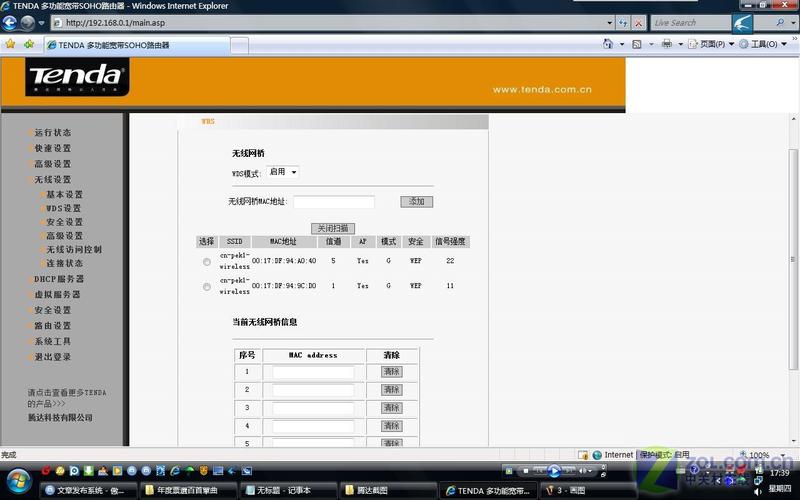Click the 清除 button for row 4

point(391,426)
